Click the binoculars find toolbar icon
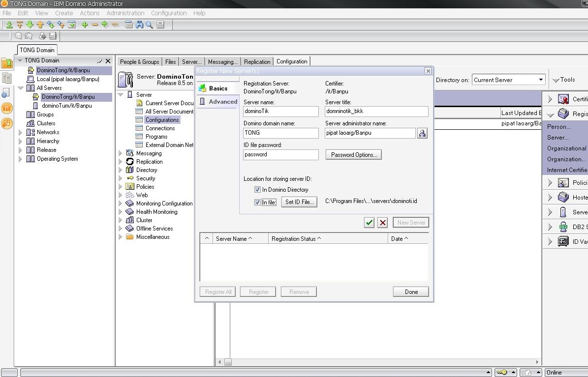The width and height of the screenshot is (588, 377). [x=140, y=25]
